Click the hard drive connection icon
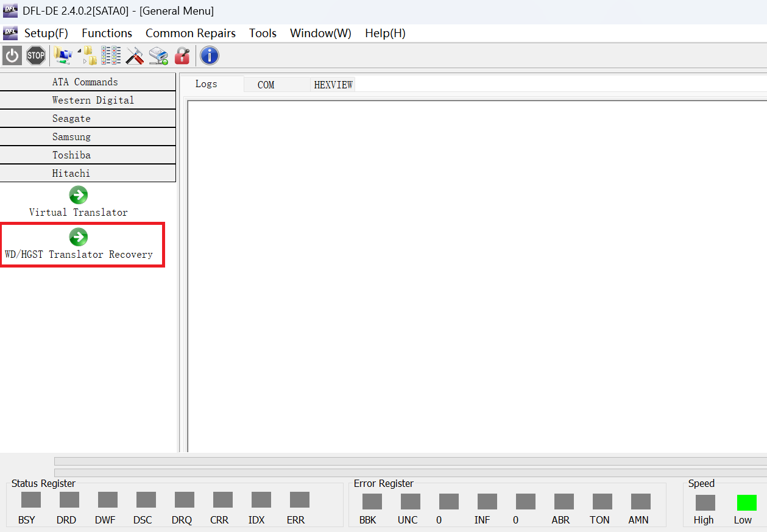This screenshot has height=532, width=767. click(158, 56)
